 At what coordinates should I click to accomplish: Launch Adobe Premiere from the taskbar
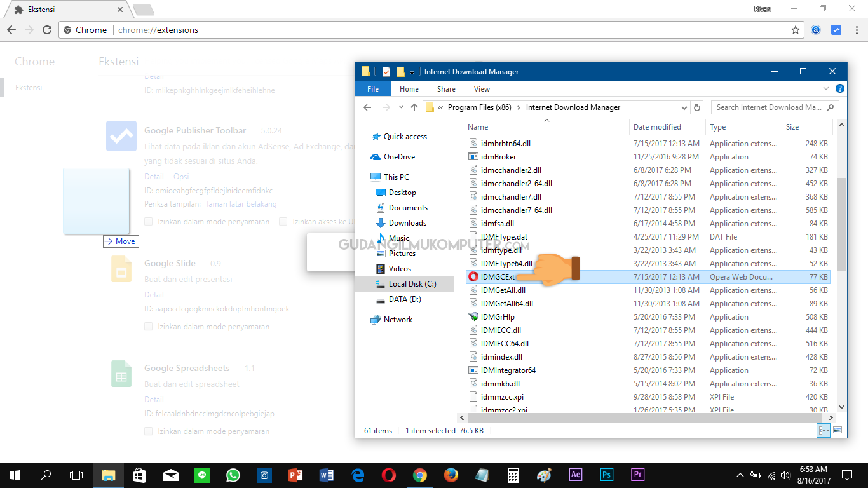pos(637,475)
